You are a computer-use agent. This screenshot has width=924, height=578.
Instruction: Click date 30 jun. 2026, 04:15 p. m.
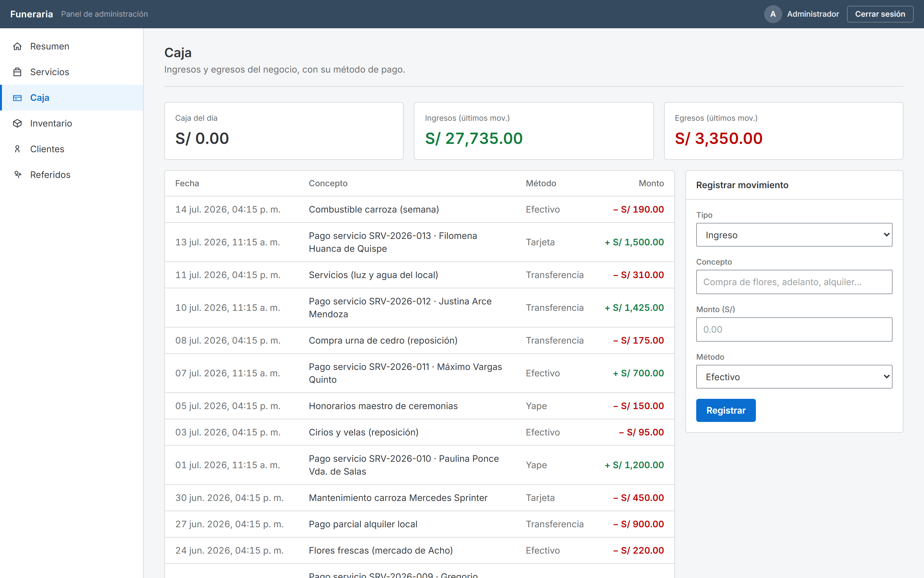click(x=229, y=498)
